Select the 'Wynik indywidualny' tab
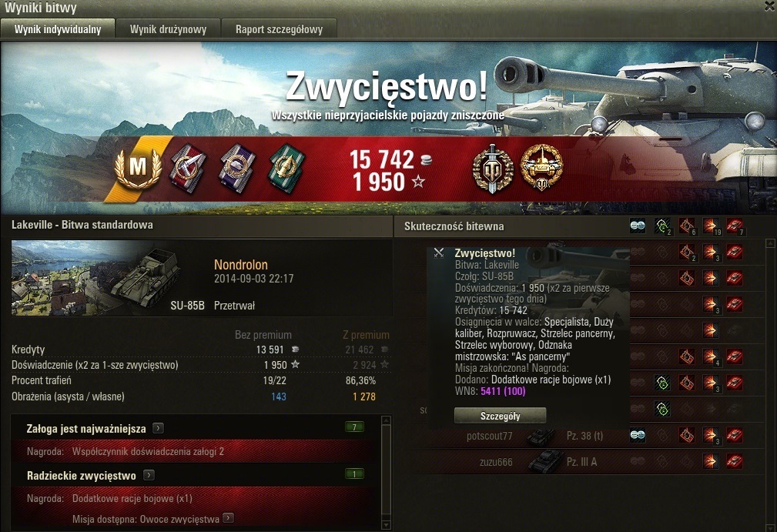Image resolution: width=777 pixels, height=532 pixels. 58,28
